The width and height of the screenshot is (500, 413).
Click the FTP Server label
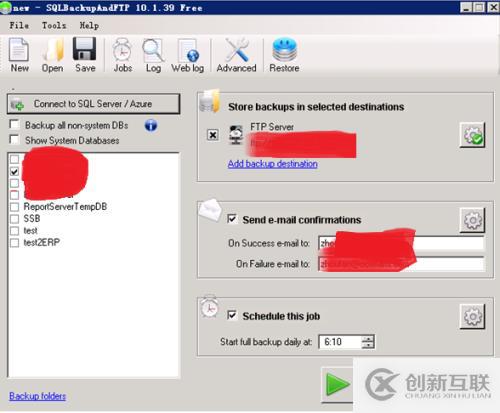[x=272, y=127]
